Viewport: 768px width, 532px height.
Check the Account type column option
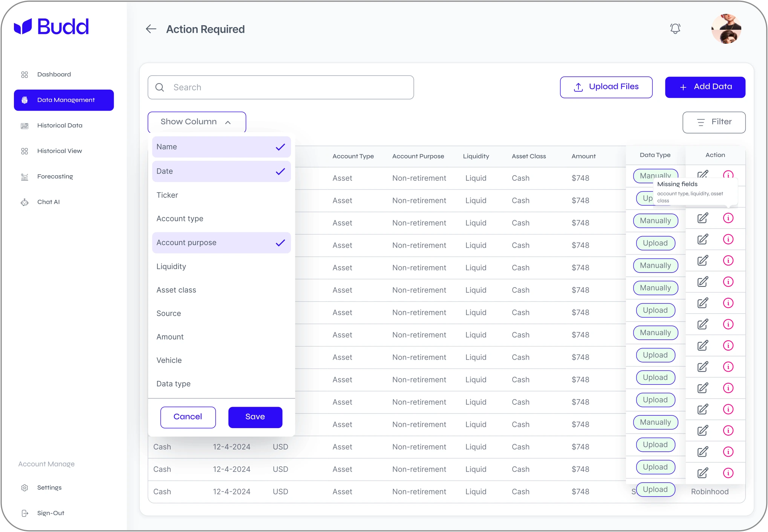(x=221, y=219)
